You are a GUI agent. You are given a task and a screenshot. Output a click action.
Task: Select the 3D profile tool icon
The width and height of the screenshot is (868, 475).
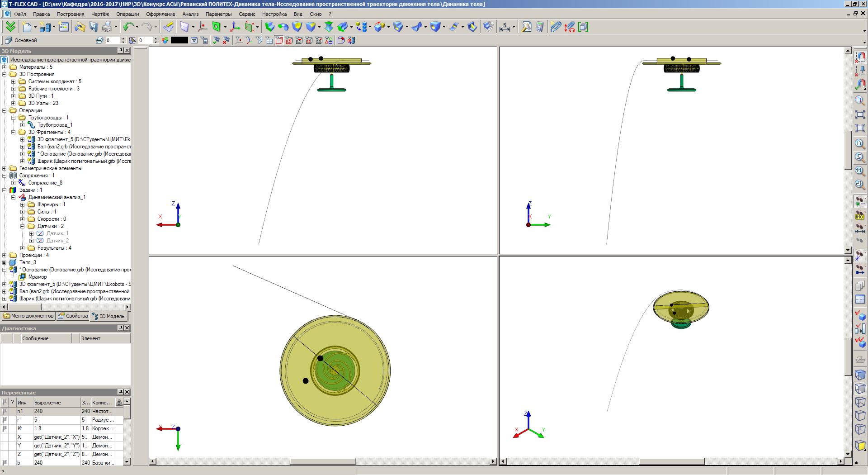[x=217, y=27]
